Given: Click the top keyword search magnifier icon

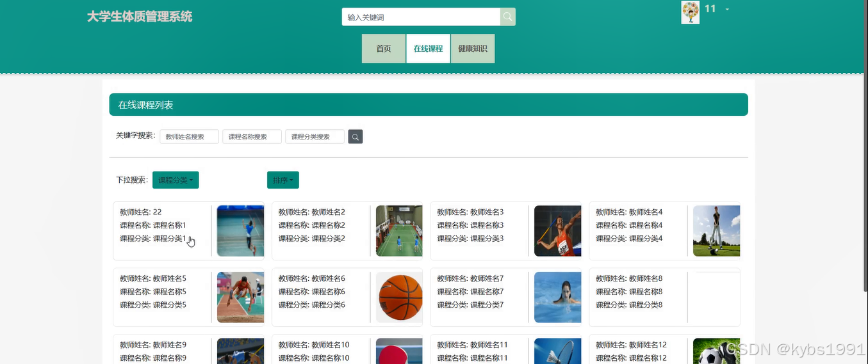Looking at the screenshot, I should coord(507,17).
